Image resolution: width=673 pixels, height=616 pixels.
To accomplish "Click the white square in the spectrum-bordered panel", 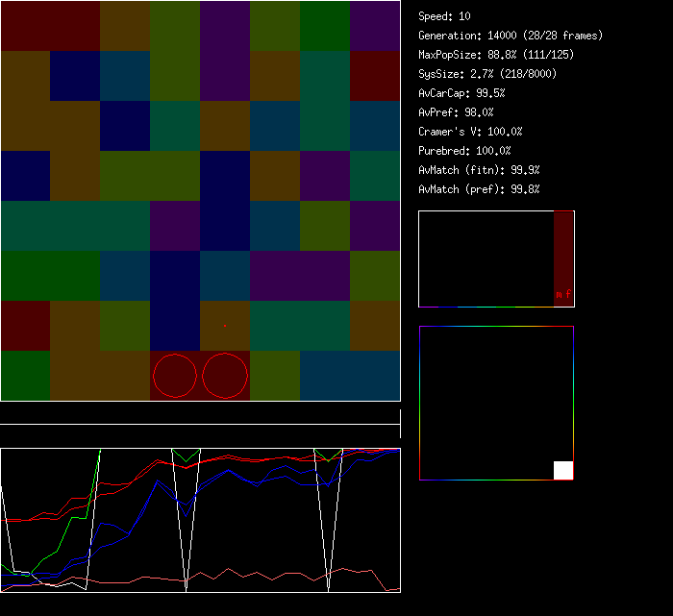I will pyautogui.click(x=563, y=470).
